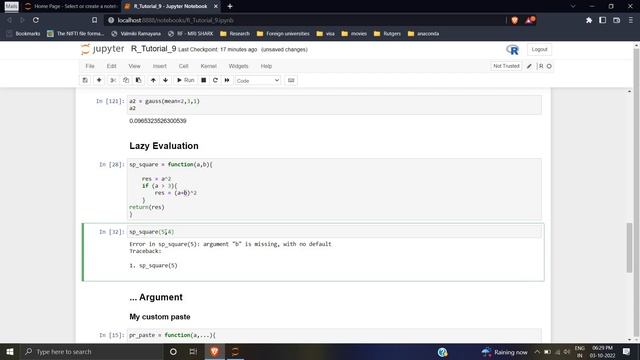Open browser extensions puzzle icon
The width and height of the screenshot is (640, 360).
(x=589, y=20)
